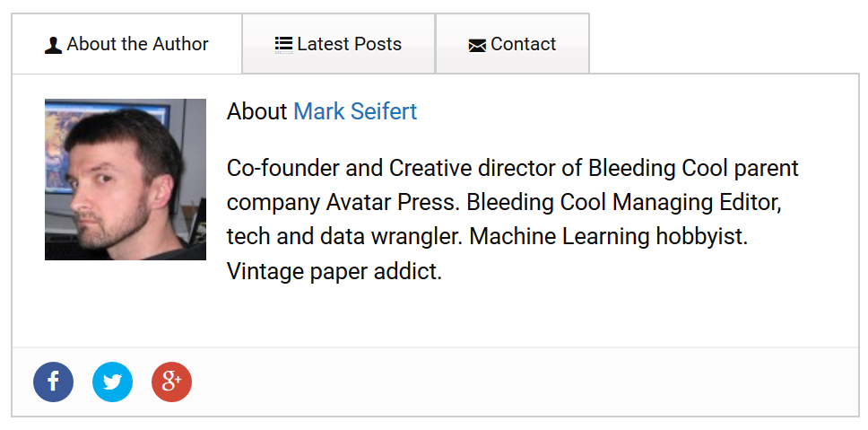Click the "Machine Learning hobbyist" phrase
The width and height of the screenshot is (868, 430).
point(608,237)
